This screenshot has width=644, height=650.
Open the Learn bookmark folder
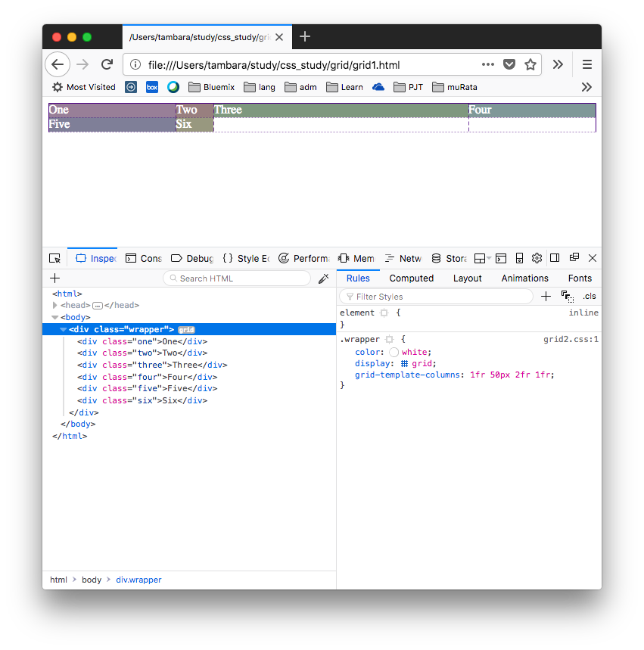(344, 88)
